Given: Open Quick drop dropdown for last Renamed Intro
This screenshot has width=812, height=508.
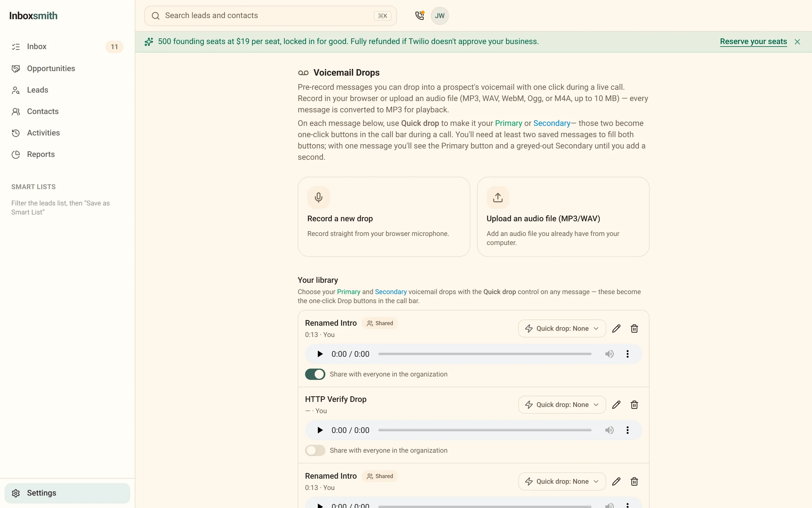Looking at the screenshot, I should coord(562,481).
